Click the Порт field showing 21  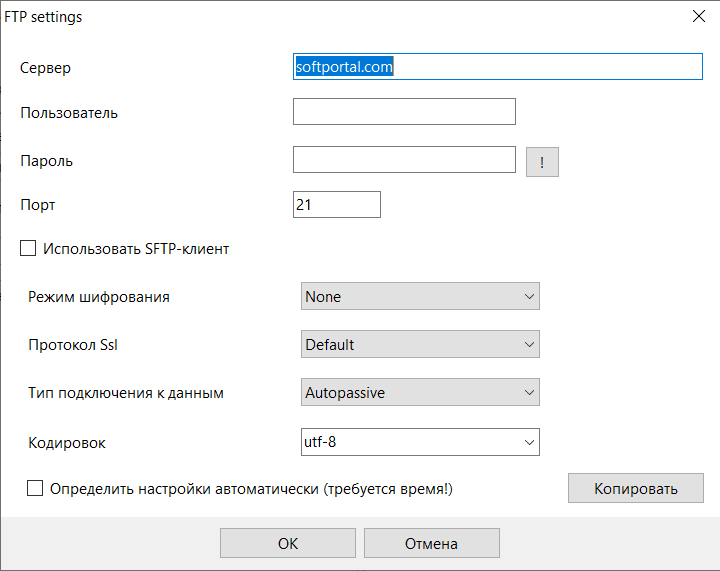tap(337, 204)
